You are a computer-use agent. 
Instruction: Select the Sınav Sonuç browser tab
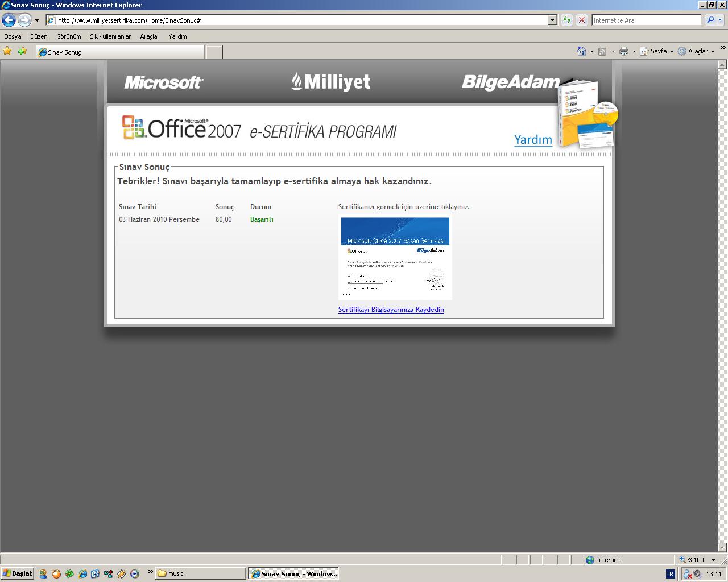pyautogui.click(x=119, y=52)
